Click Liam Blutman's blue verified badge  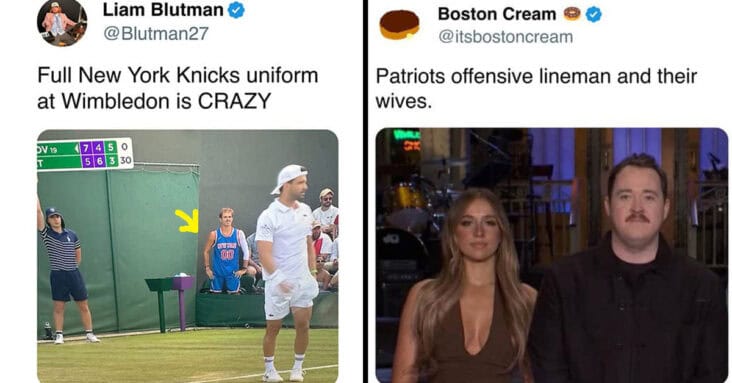(x=236, y=10)
